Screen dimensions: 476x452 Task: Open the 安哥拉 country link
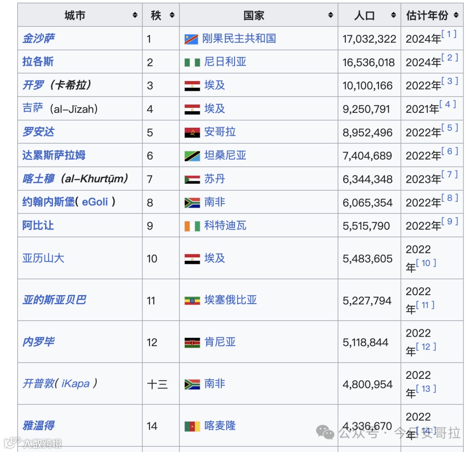pyautogui.click(x=220, y=132)
